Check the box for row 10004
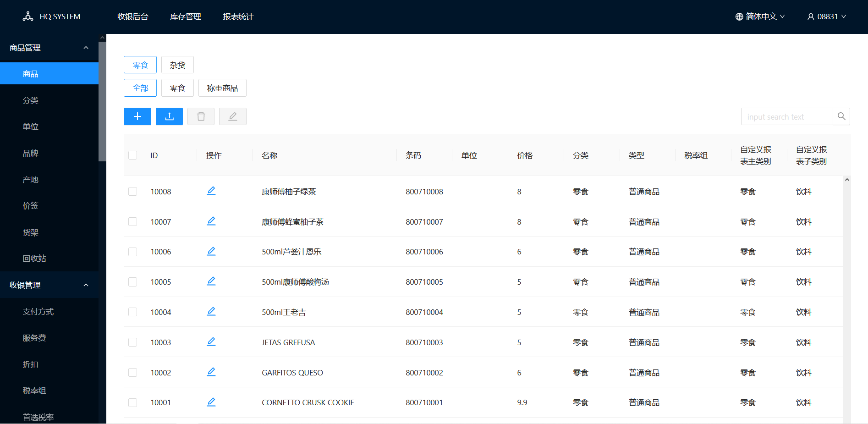Viewport: 868px width, 424px height. tap(133, 312)
